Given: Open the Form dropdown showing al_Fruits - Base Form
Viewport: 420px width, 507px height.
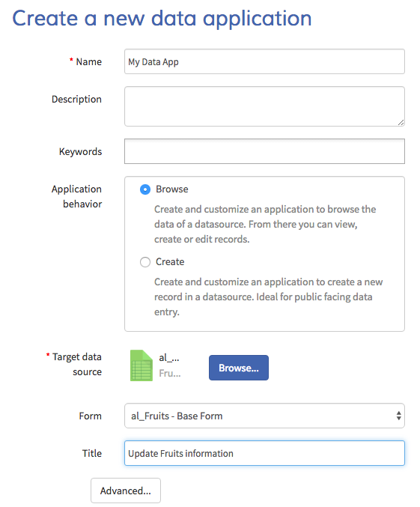Looking at the screenshot, I should [264, 416].
